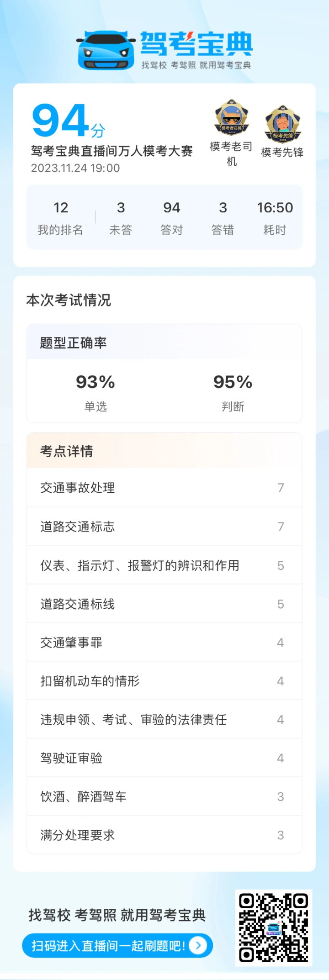Click the 驾考宝典 title logo text
The width and height of the screenshot is (329, 980).
[x=196, y=44]
